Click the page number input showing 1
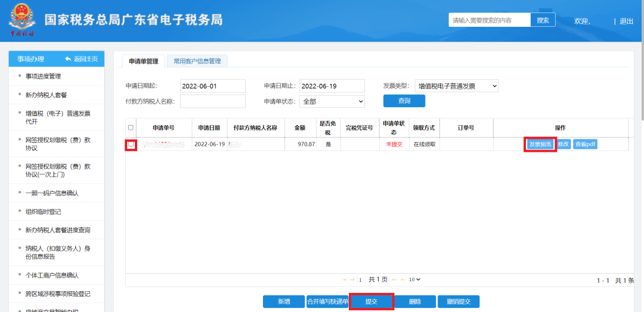The width and height of the screenshot is (644, 312). tap(361, 280)
